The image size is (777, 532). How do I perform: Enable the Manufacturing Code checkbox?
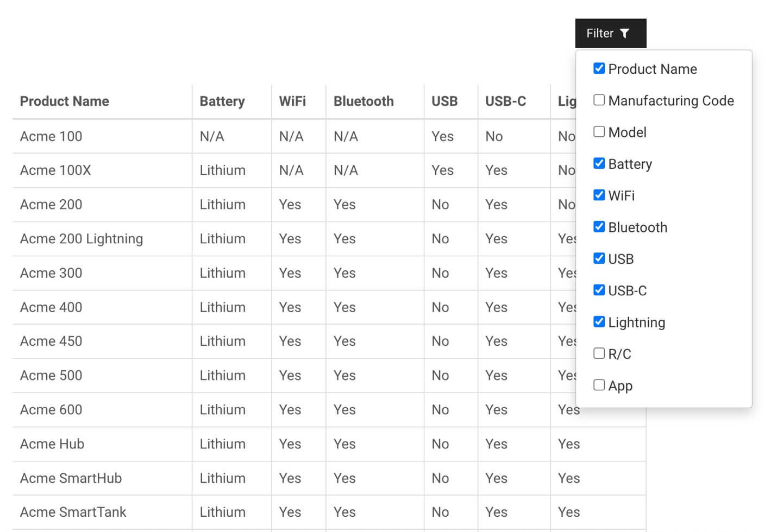pos(599,100)
